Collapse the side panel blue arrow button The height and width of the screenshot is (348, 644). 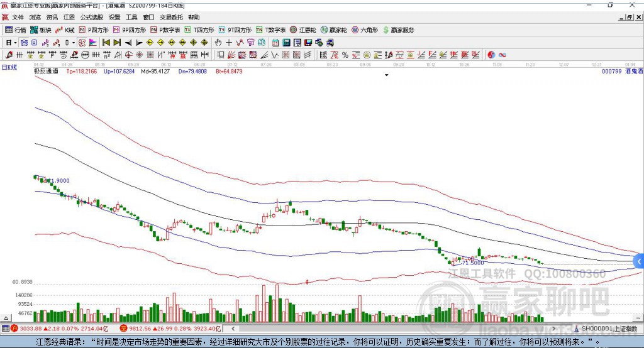click(639, 261)
